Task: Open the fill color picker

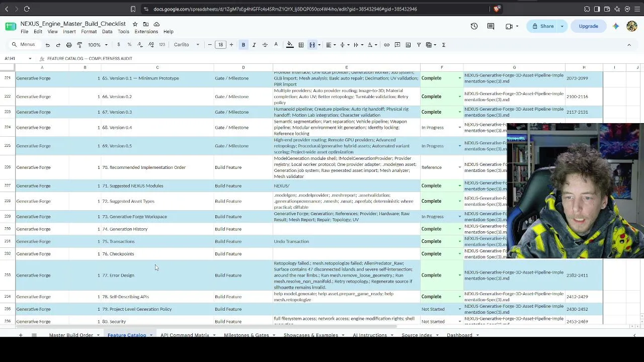Action: click(x=290, y=45)
